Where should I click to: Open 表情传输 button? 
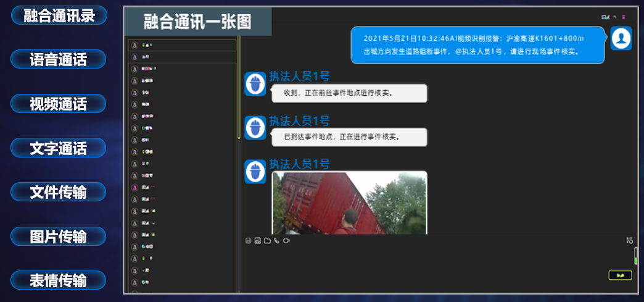click(59, 280)
